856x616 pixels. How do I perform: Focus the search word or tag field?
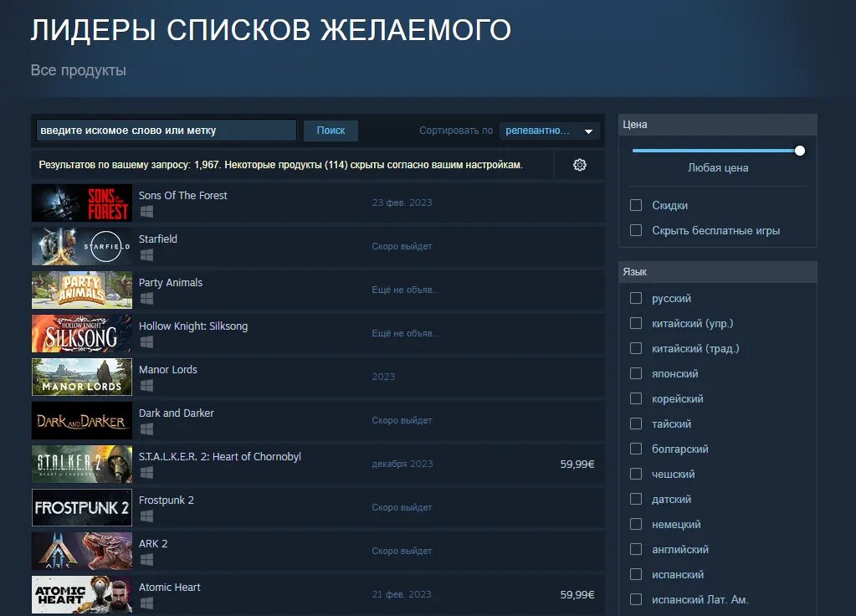pyautogui.click(x=167, y=131)
